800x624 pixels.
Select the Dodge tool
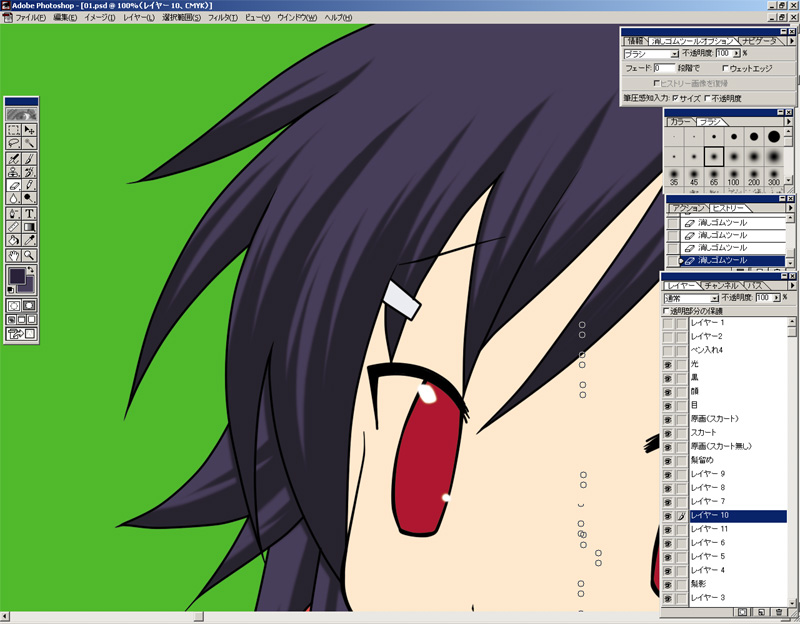tap(29, 198)
